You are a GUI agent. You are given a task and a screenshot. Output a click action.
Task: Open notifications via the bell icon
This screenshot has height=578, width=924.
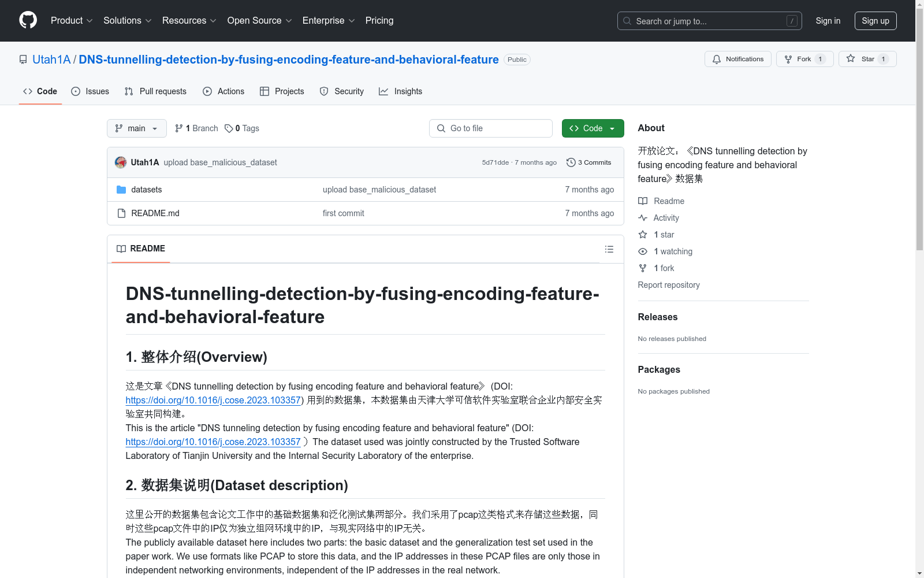pyautogui.click(x=717, y=59)
